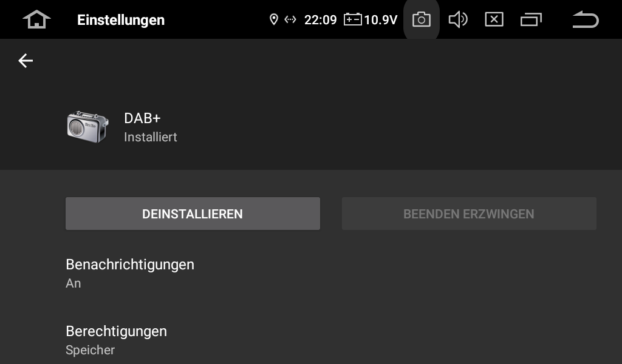Go to the home screen
The width and height of the screenshot is (622, 364).
coord(36,19)
